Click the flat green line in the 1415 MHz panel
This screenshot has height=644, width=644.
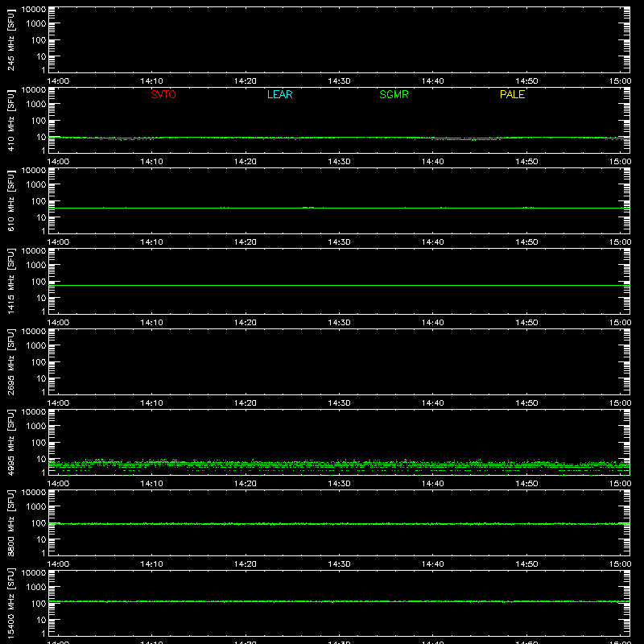[339, 285]
